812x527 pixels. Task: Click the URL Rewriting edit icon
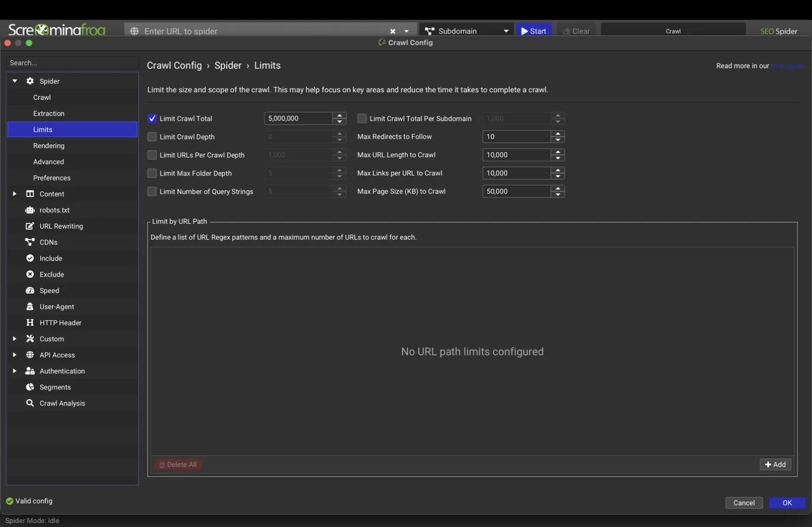30,226
